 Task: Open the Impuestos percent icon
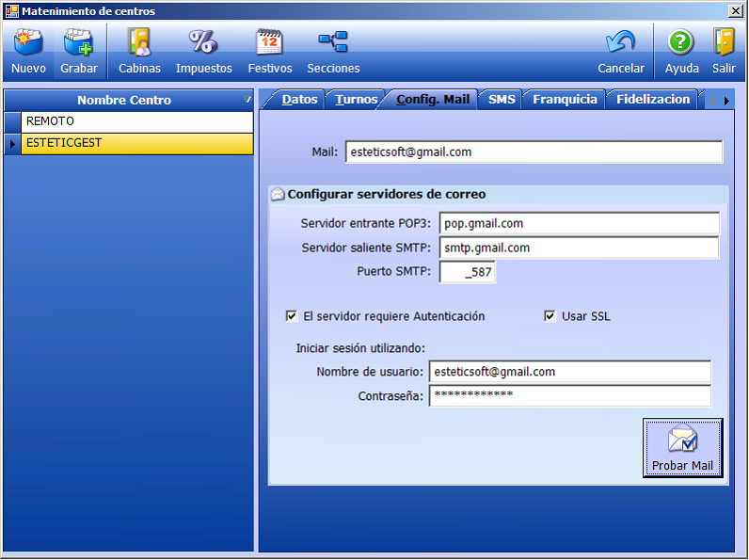(203, 42)
